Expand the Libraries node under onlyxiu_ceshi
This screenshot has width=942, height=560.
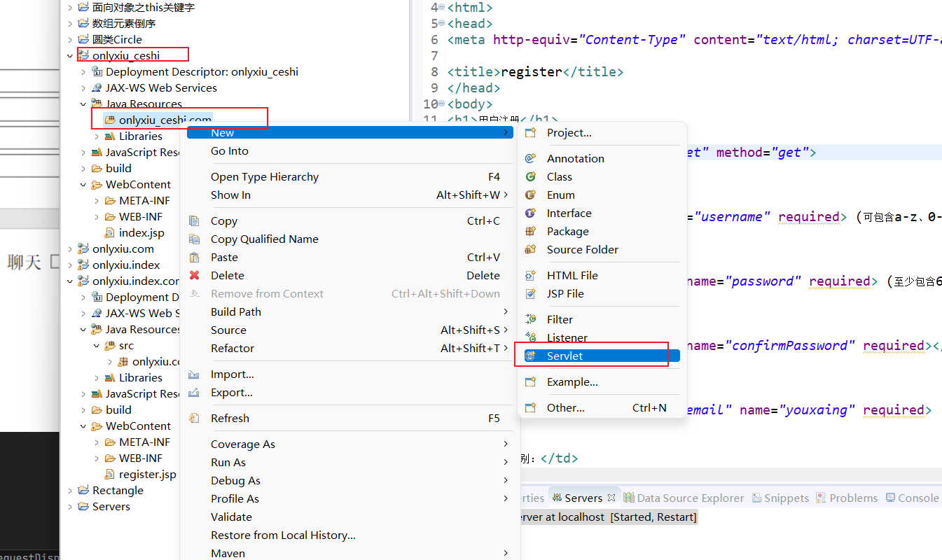[x=98, y=136]
